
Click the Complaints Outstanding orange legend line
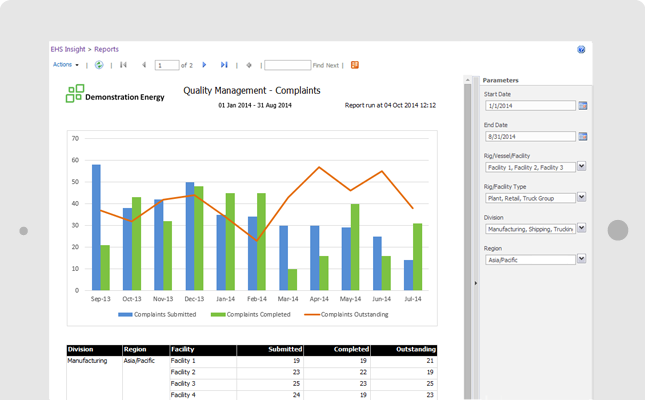312,314
